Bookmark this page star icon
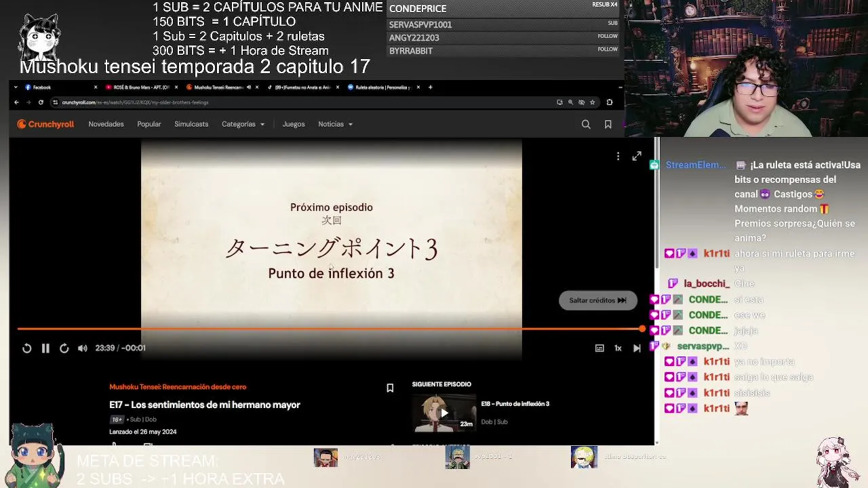Screen dimensions: 868x488 pyautogui.click(x=592, y=102)
